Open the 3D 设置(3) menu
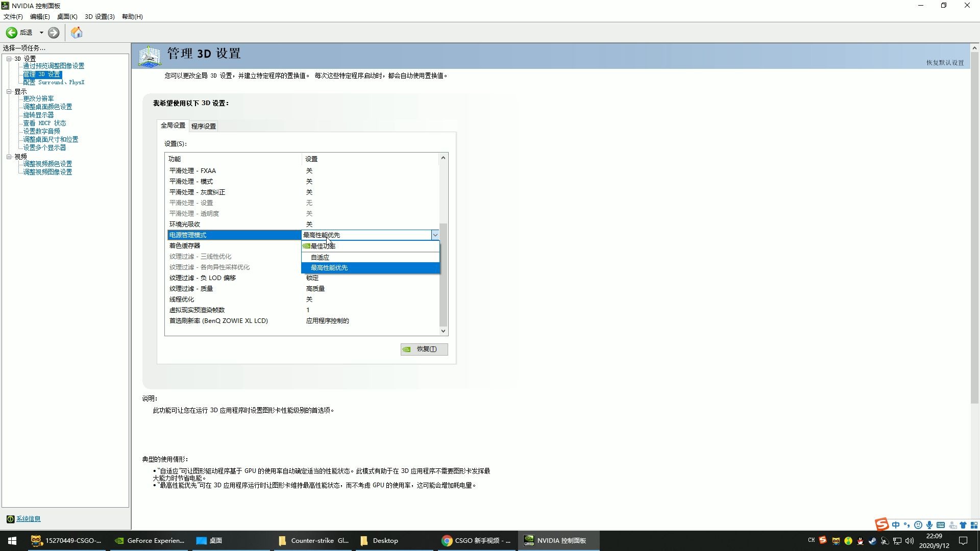 [x=100, y=16]
